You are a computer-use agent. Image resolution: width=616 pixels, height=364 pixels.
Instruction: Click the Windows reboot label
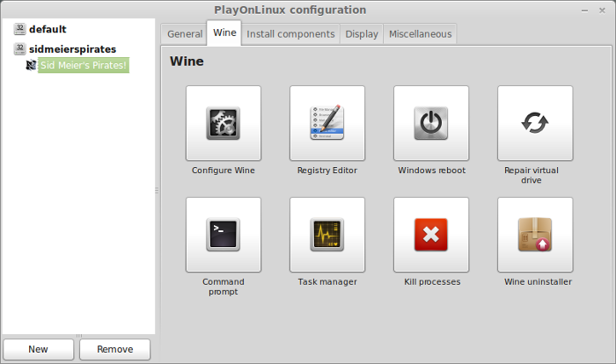pos(431,171)
